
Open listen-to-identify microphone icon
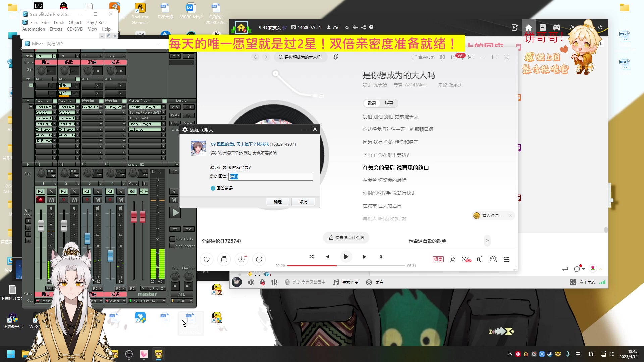click(336, 57)
